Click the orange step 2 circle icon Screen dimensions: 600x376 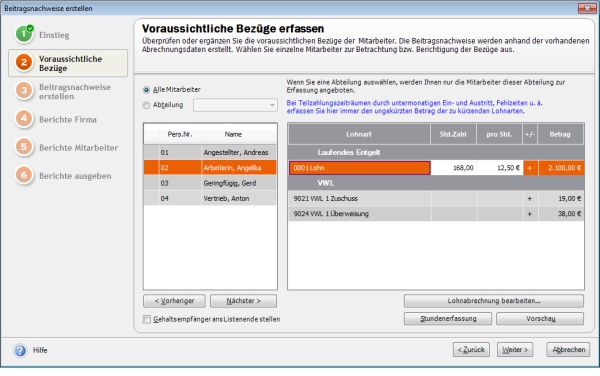click(x=24, y=62)
